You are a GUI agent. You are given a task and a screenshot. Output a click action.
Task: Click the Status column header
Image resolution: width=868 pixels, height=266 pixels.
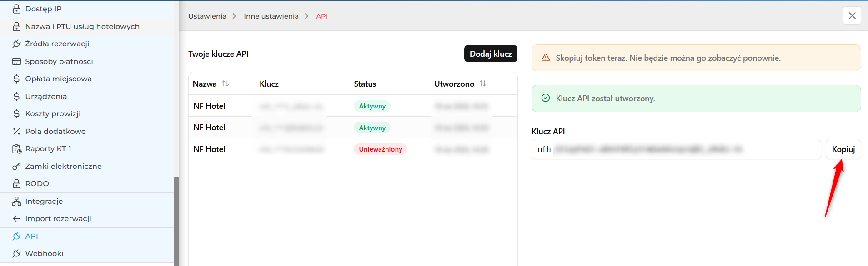[365, 84]
